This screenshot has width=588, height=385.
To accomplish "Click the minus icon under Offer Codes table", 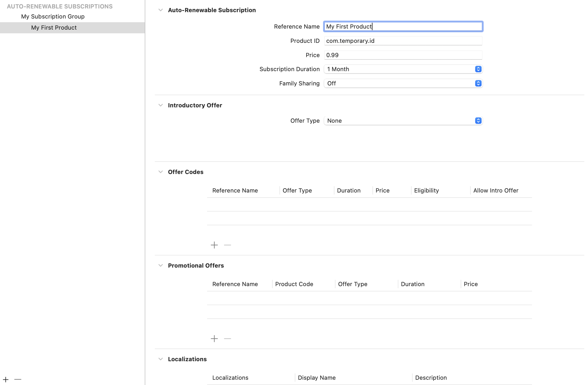I will pos(227,245).
